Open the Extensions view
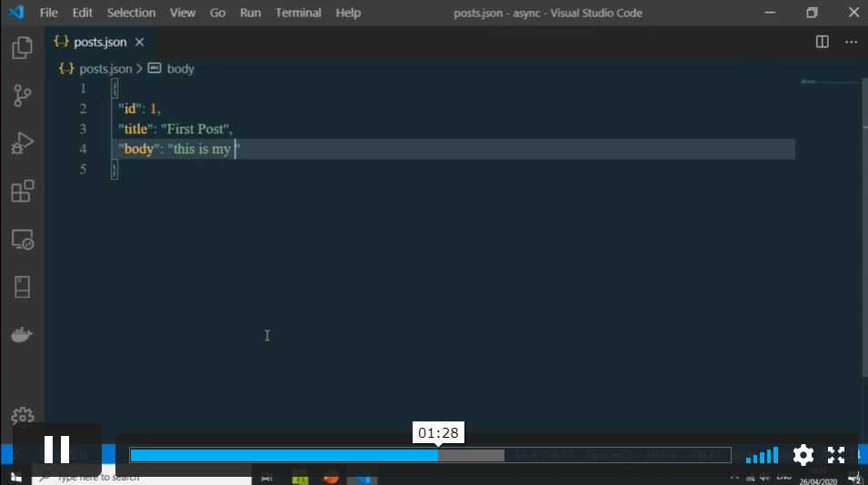868x485 pixels. 22,191
